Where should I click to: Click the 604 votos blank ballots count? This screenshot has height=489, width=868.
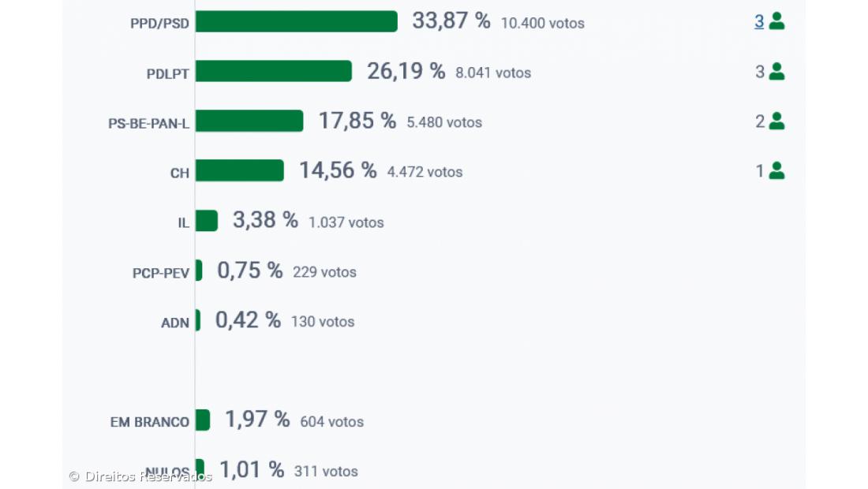coord(331,422)
